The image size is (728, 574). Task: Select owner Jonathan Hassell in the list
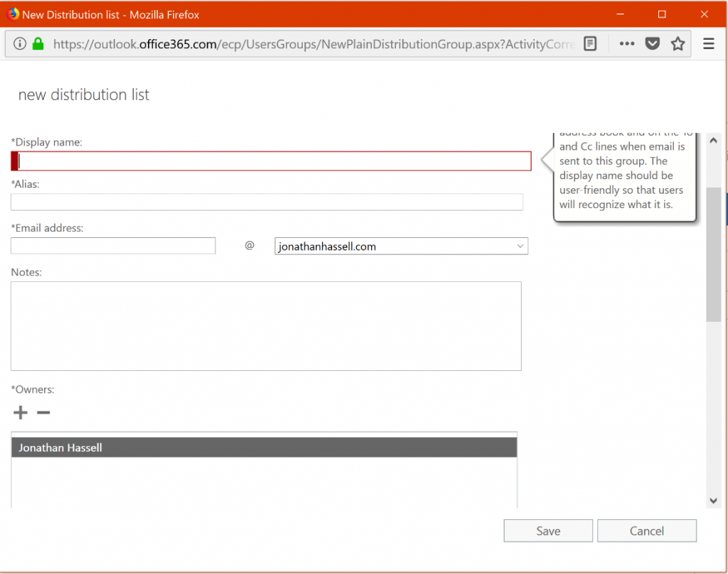tap(264, 447)
